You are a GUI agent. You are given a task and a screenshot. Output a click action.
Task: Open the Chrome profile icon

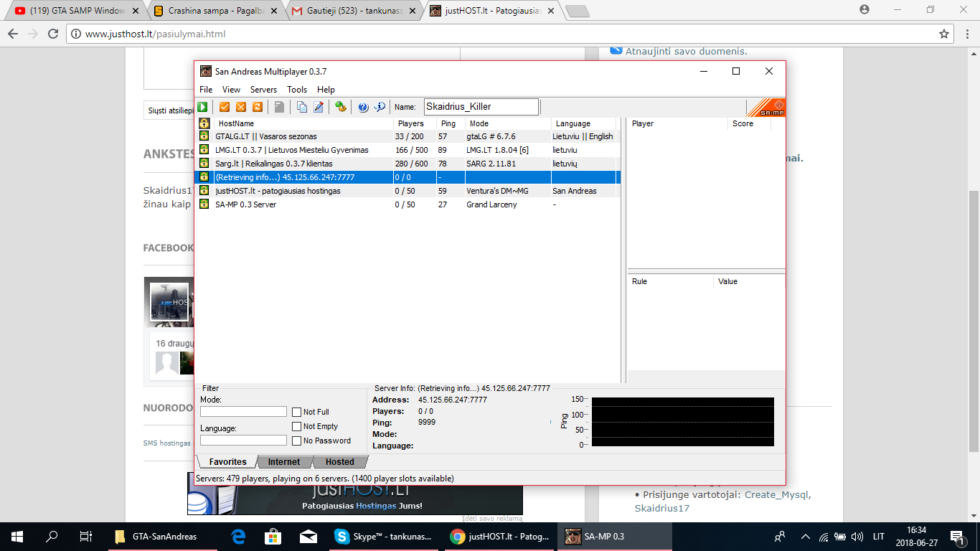coord(864,9)
